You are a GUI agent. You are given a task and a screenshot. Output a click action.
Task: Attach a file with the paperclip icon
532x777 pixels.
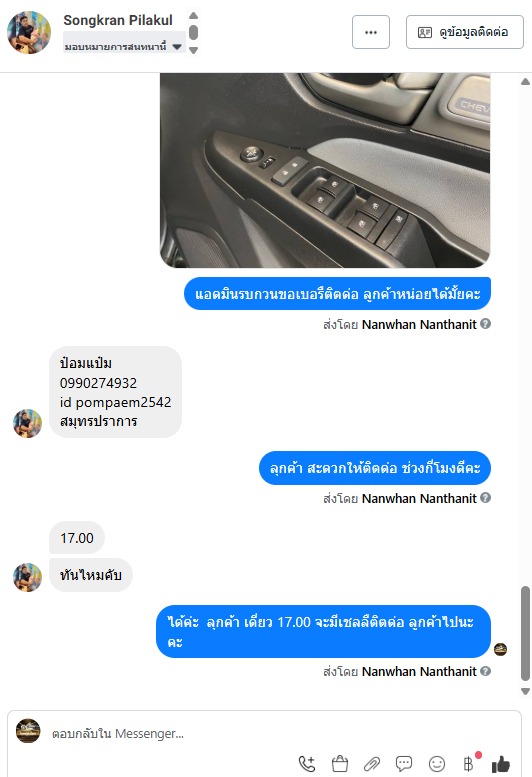[372, 764]
